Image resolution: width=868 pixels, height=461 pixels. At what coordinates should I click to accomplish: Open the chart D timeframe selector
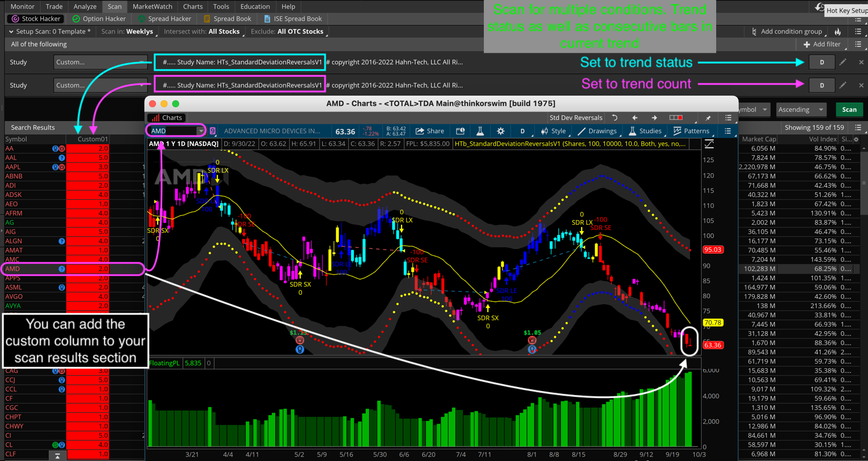pyautogui.click(x=522, y=131)
